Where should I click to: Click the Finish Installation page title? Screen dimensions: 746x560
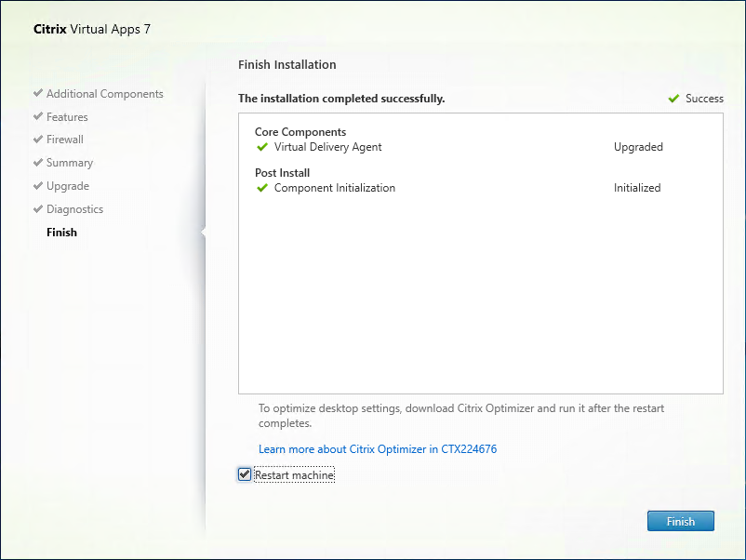(x=286, y=65)
